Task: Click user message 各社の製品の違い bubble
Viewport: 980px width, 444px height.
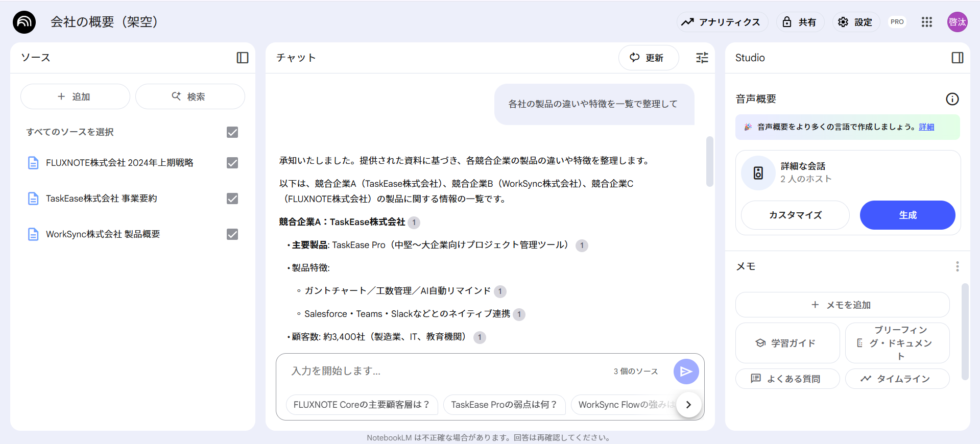Action: coord(594,104)
